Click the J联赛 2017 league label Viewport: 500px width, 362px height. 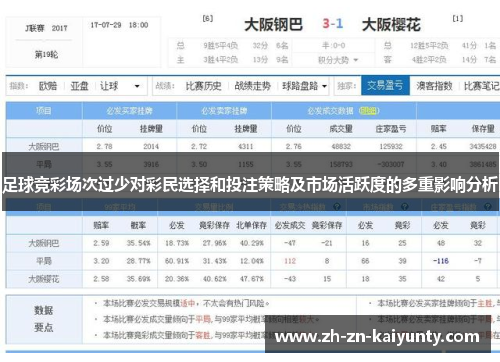pos(46,28)
